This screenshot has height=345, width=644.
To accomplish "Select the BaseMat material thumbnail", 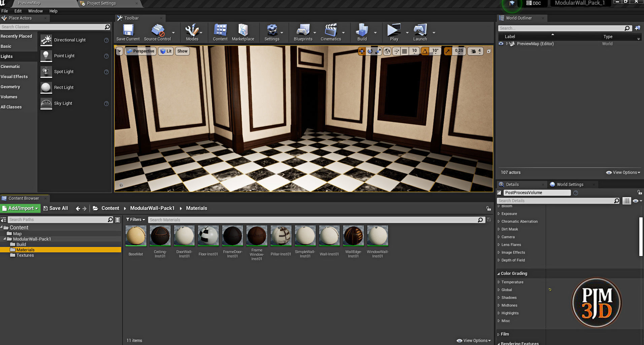I will [136, 236].
